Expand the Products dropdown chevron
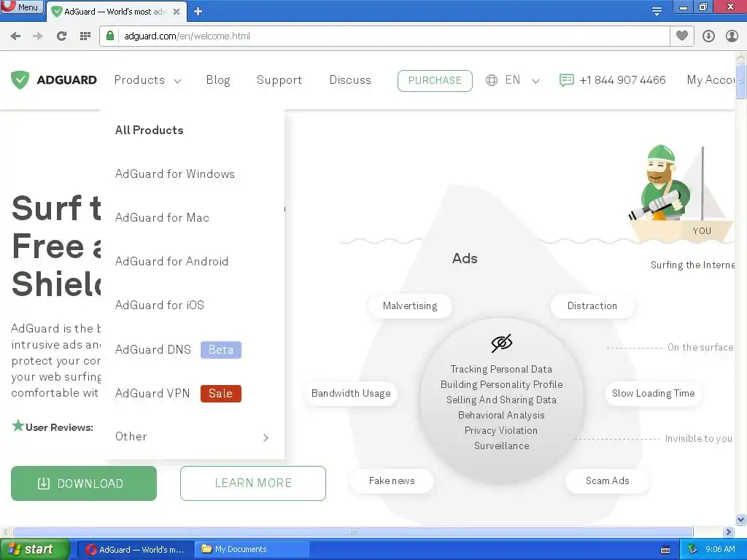Screen dimensions: 747x560 pos(178,81)
